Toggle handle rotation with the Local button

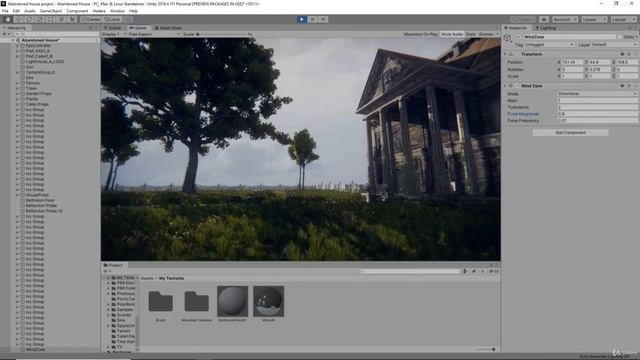coord(112,20)
